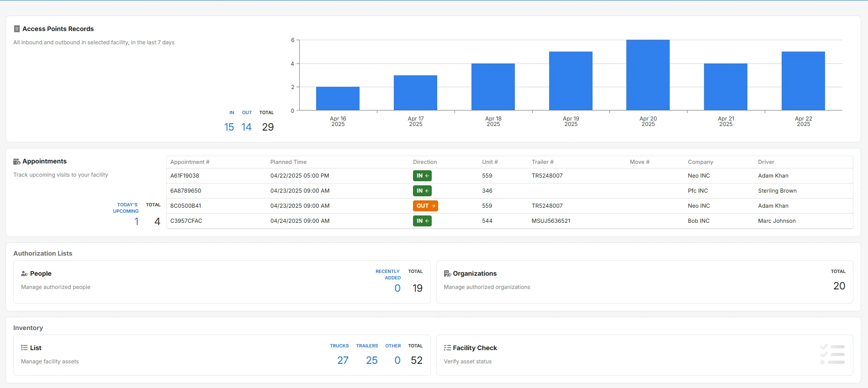Click the Access Points Records document icon
868x388 pixels.
pos(17,29)
